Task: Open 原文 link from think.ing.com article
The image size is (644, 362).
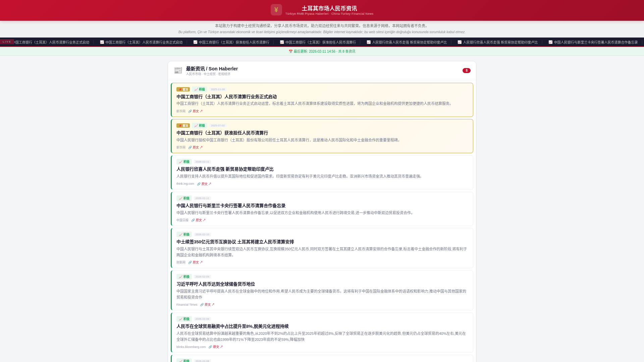Action: [206, 184]
